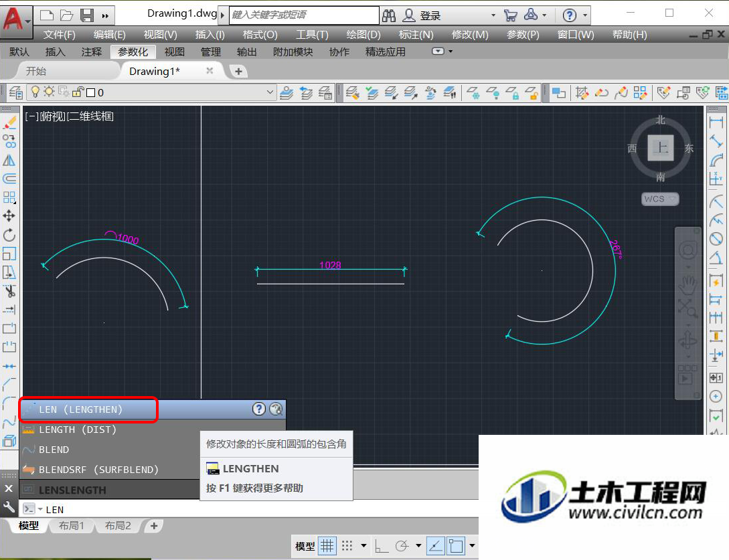Select the Arc length dimension tool

pos(716,160)
